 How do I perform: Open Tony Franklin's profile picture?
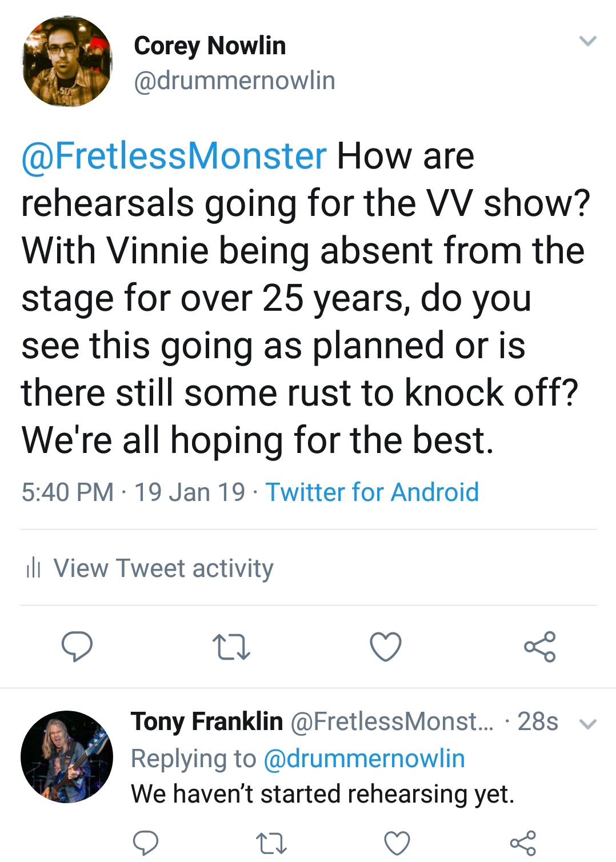point(67,756)
